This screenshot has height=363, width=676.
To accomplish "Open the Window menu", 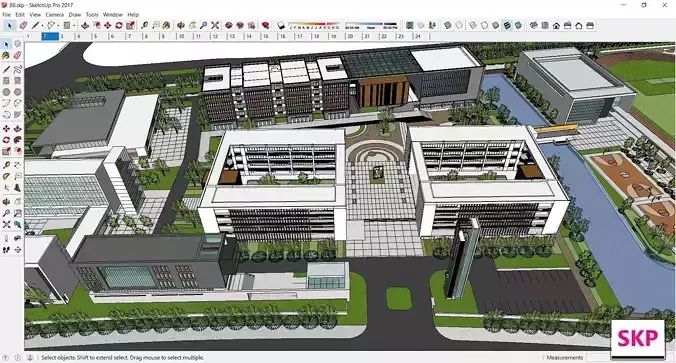I will [x=113, y=14].
